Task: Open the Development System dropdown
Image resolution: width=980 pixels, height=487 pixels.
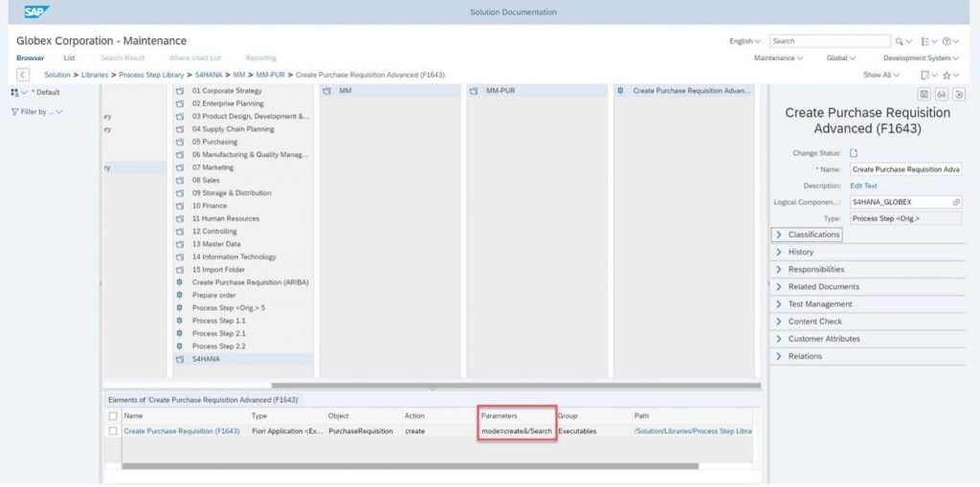Action: pyautogui.click(x=921, y=58)
